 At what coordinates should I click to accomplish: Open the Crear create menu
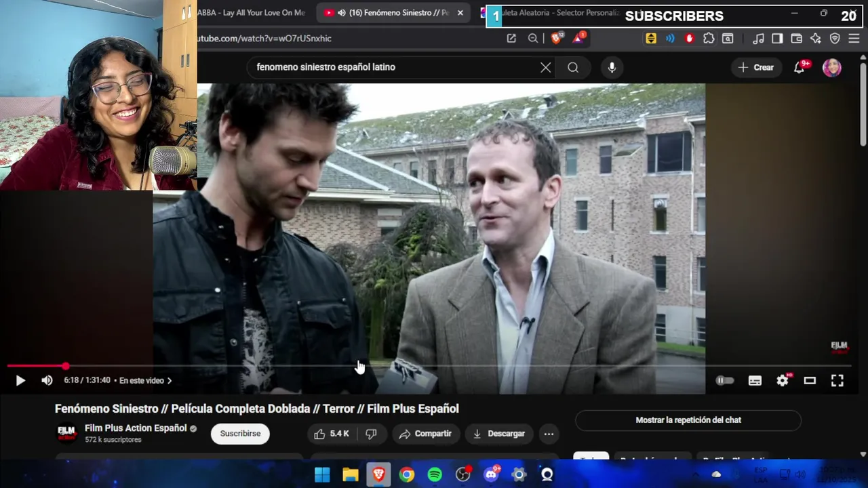point(756,67)
